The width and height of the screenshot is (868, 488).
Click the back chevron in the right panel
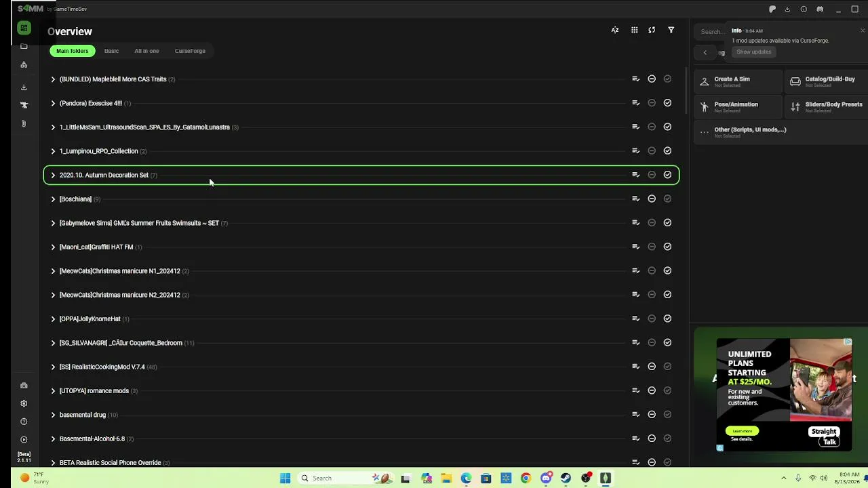[x=705, y=52]
